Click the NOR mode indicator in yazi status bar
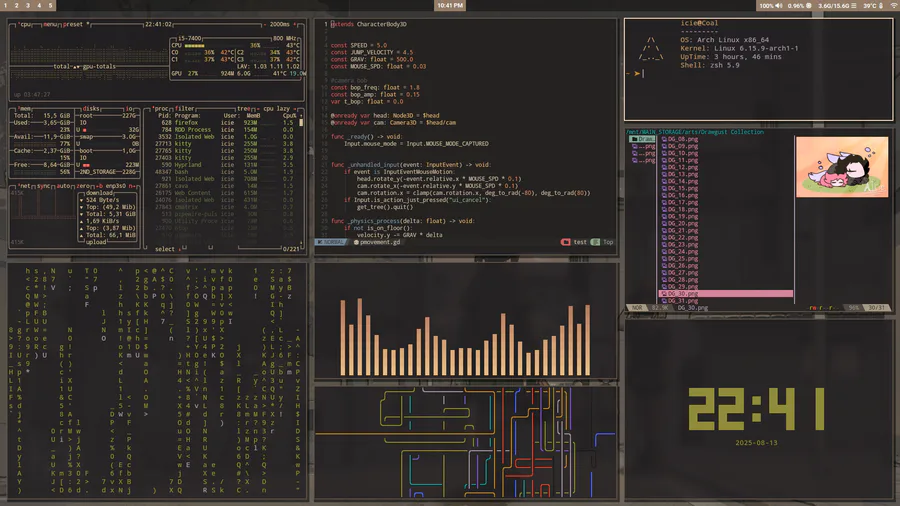This screenshot has height=506, width=900. coord(637,308)
